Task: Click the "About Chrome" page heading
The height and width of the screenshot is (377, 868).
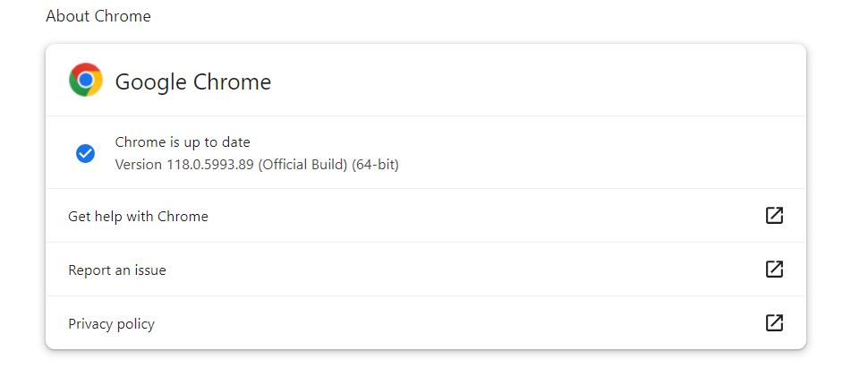Action: point(98,16)
